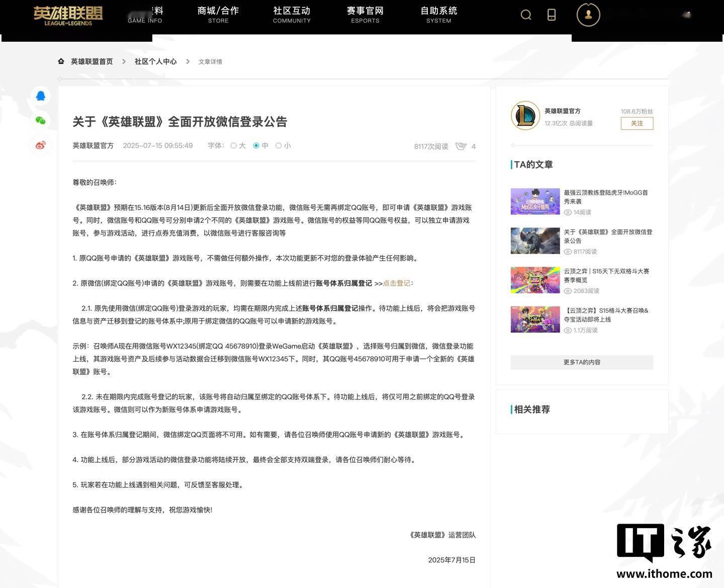Viewport: 724px width, 588px height.
Task: Select large font size radio 大
Action: coord(233,146)
